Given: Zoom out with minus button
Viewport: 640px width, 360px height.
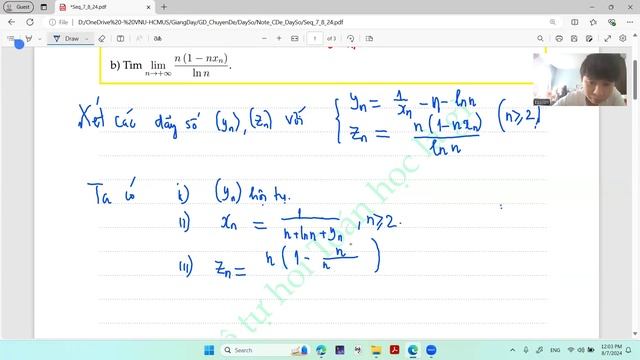Looking at the screenshot, I should 264,38.
